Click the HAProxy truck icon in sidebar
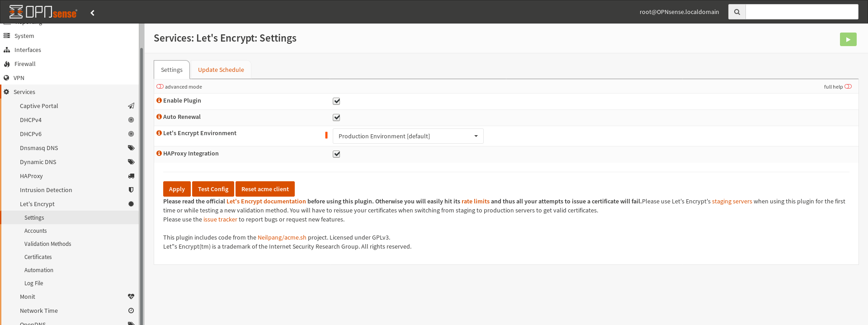 point(131,176)
